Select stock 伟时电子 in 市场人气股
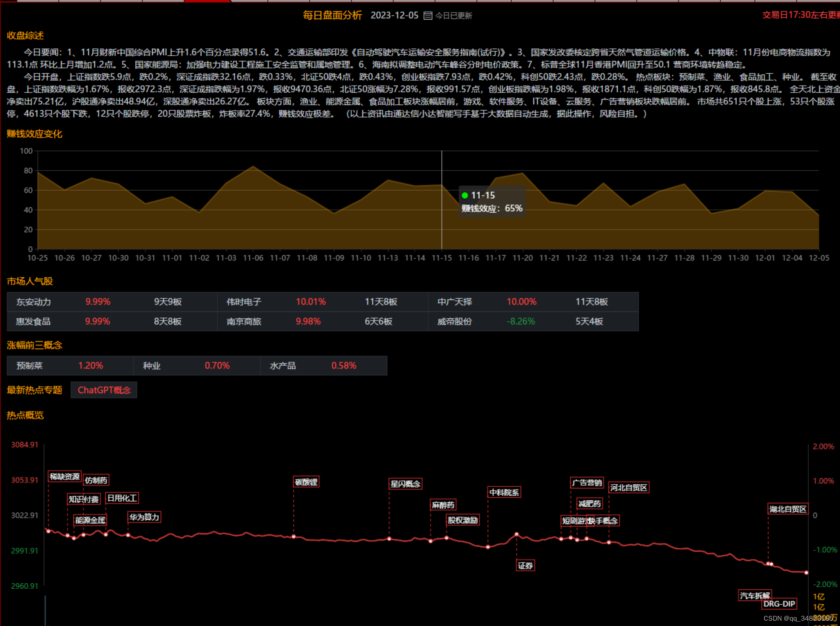The image size is (840, 626). click(244, 302)
